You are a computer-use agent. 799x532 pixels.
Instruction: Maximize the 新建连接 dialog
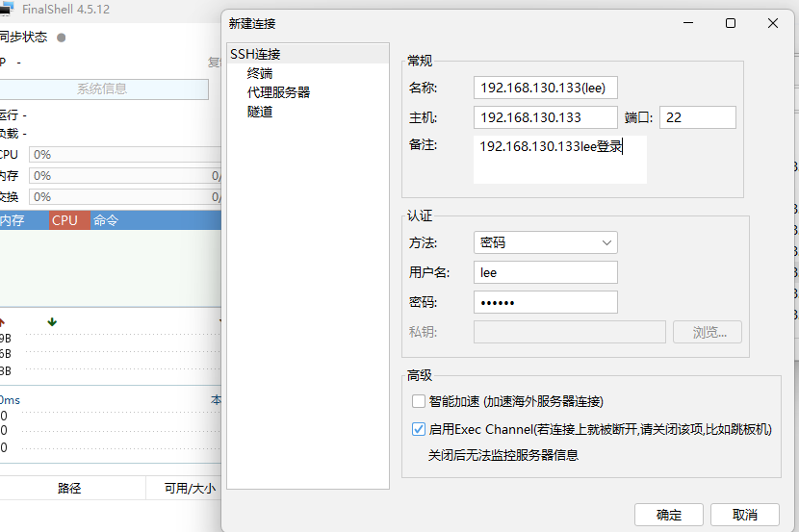[731, 23]
